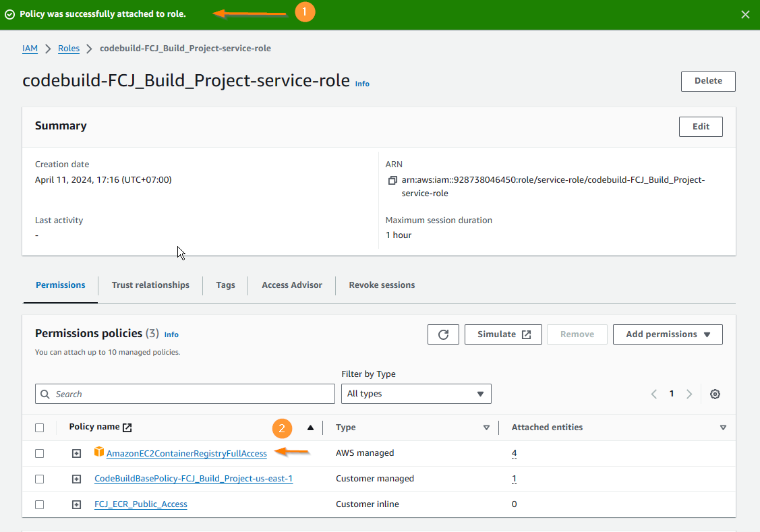Click the Simulate button
This screenshot has width=760, height=532.
tap(503, 334)
